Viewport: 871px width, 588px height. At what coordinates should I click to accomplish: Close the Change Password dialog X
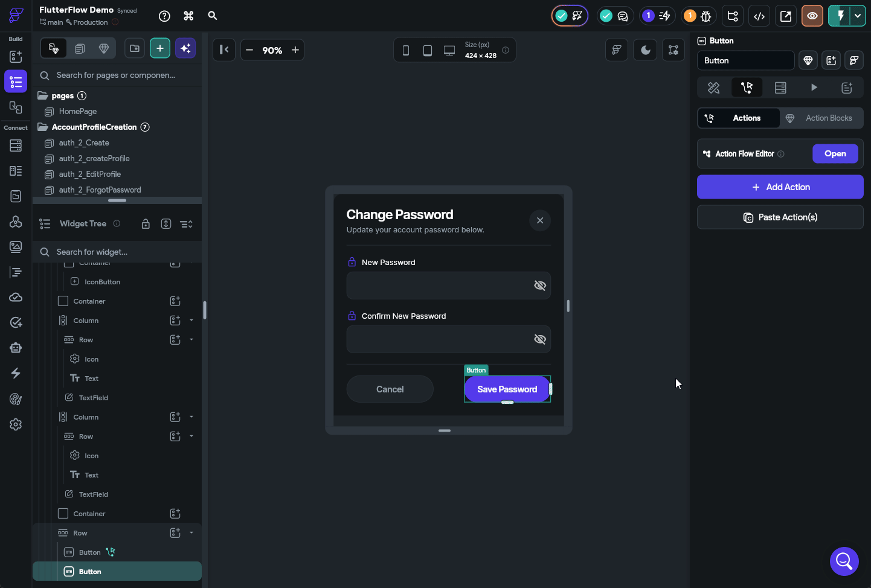(x=540, y=220)
